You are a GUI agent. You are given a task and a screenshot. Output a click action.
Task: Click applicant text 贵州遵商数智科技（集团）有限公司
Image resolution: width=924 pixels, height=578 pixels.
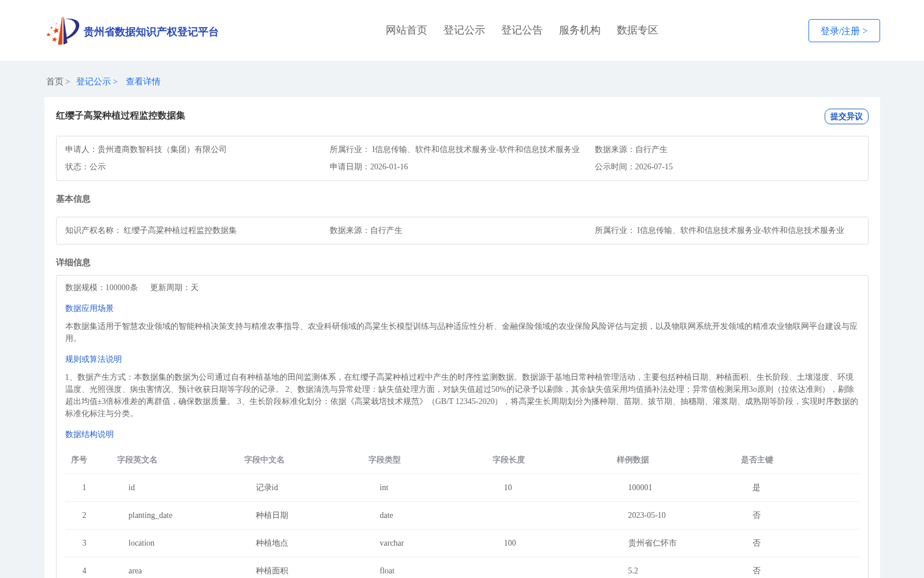click(x=162, y=149)
